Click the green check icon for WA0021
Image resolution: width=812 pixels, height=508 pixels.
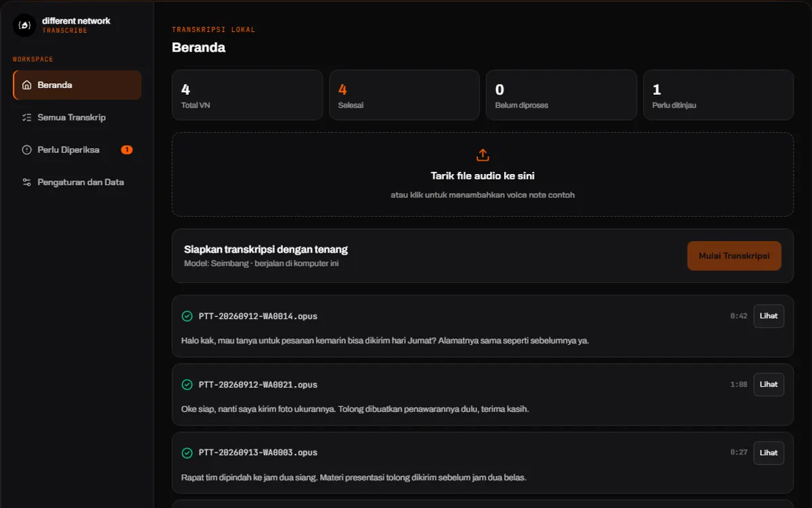click(x=187, y=385)
